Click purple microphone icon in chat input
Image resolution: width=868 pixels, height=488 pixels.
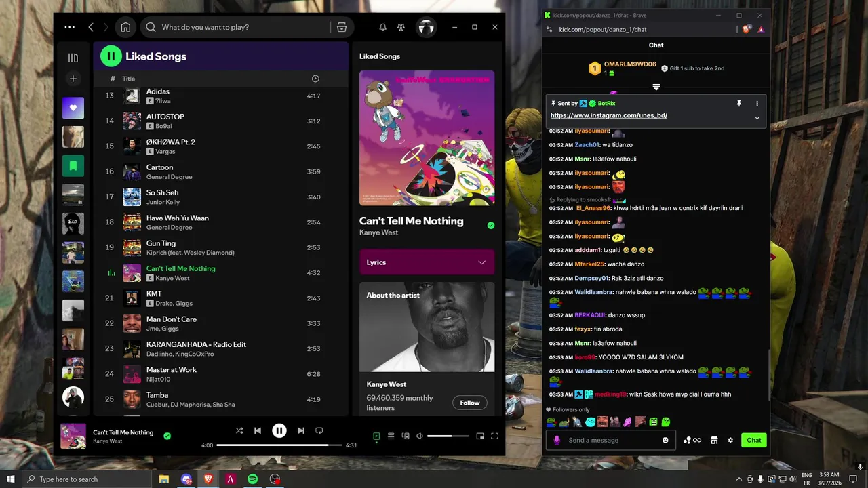pos(557,440)
